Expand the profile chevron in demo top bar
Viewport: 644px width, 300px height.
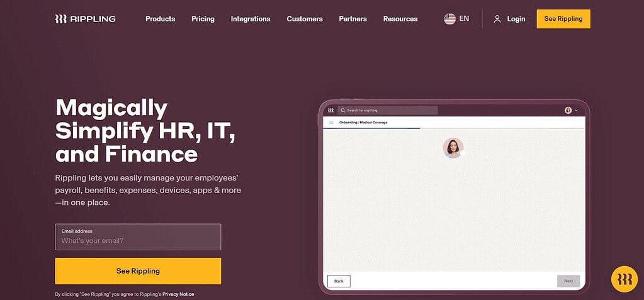[x=576, y=111]
